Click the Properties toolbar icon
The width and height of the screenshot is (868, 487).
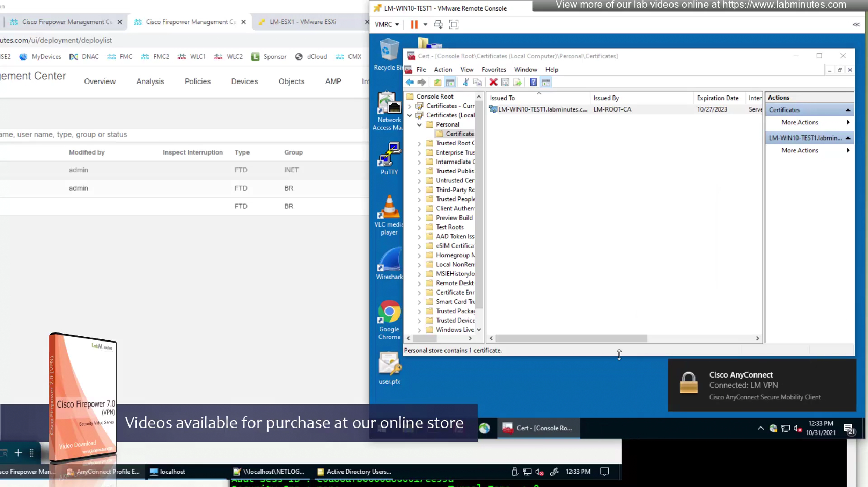pyautogui.click(x=505, y=82)
